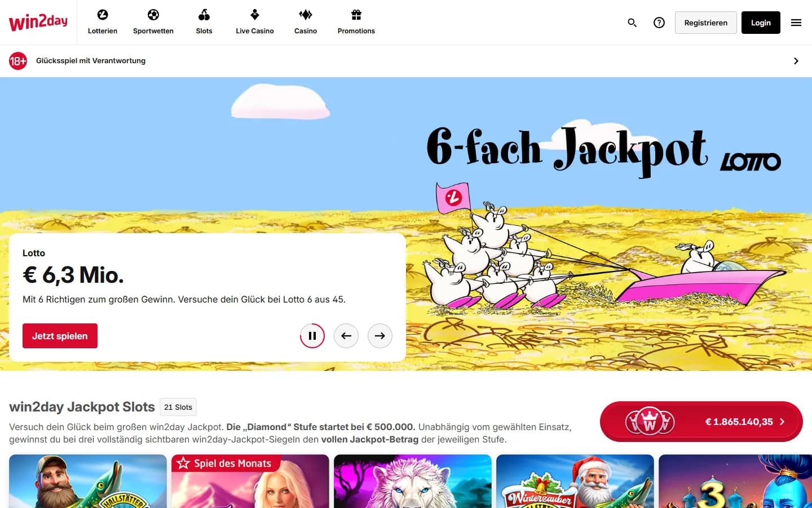This screenshot has width=812, height=508.
Task: Click the 21 Slots badge
Action: pos(178,407)
